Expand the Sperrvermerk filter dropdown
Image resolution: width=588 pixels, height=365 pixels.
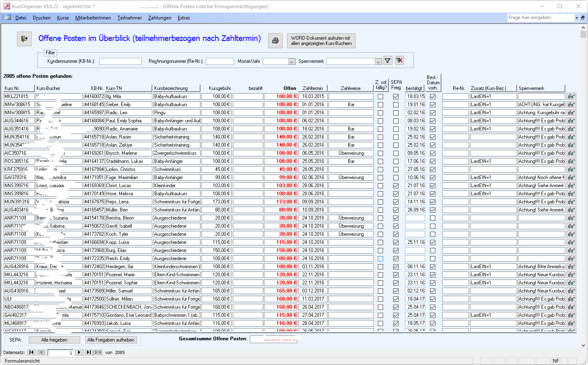point(378,62)
